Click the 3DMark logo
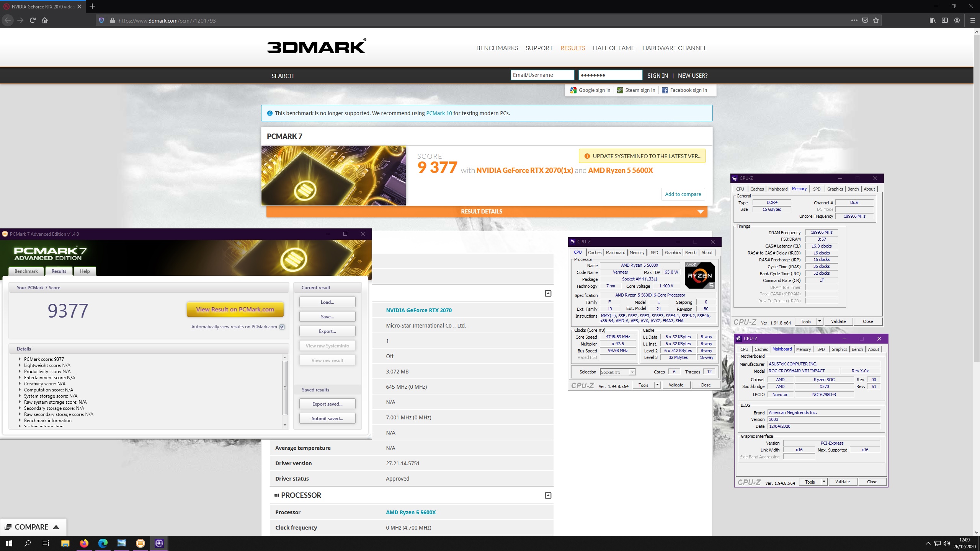This screenshot has height=551, width=980. [317, 46]
